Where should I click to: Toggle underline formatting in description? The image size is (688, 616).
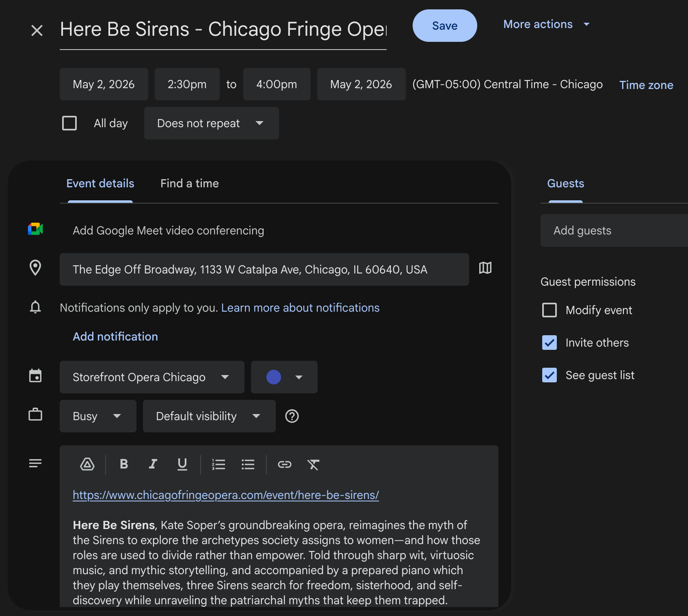(182, 464)
